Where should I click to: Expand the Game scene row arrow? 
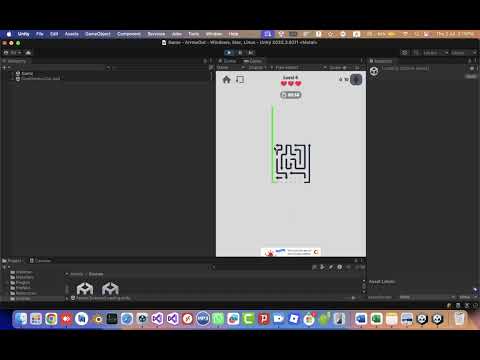coord(13,73)
